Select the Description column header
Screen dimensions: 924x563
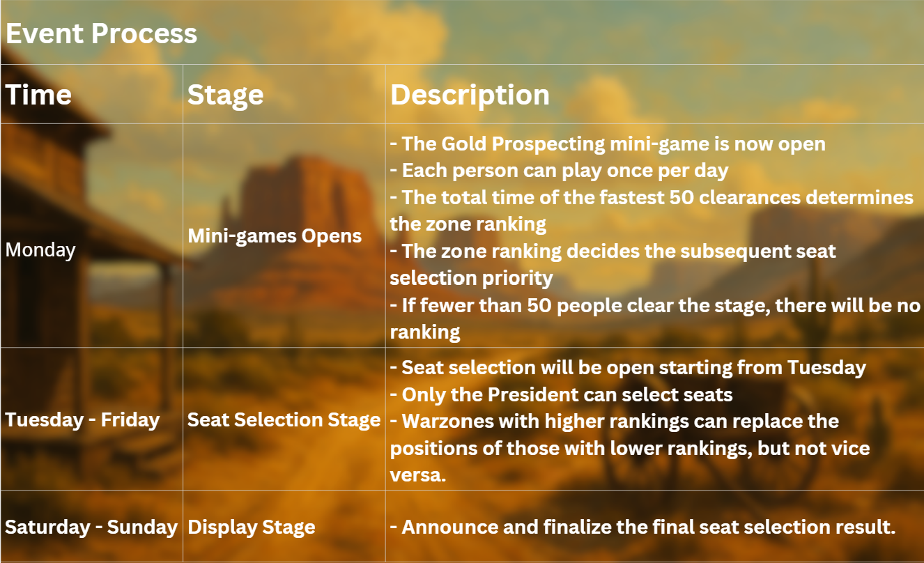coord(470,95)
